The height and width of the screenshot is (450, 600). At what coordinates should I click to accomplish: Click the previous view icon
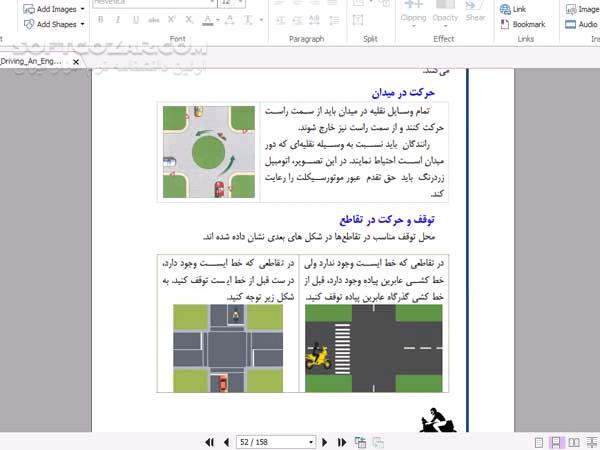(x=360, y=442)
